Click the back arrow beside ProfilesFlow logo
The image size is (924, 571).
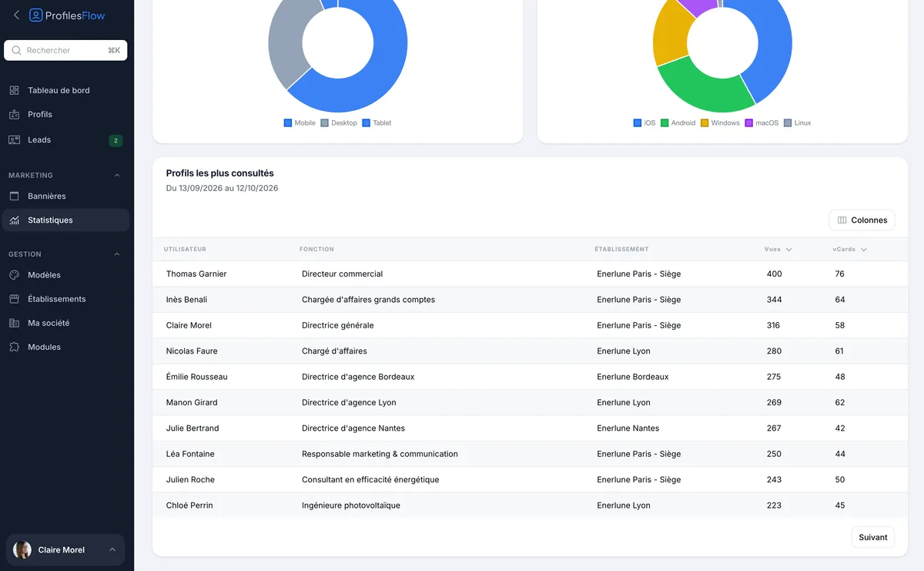coord(17,15)
